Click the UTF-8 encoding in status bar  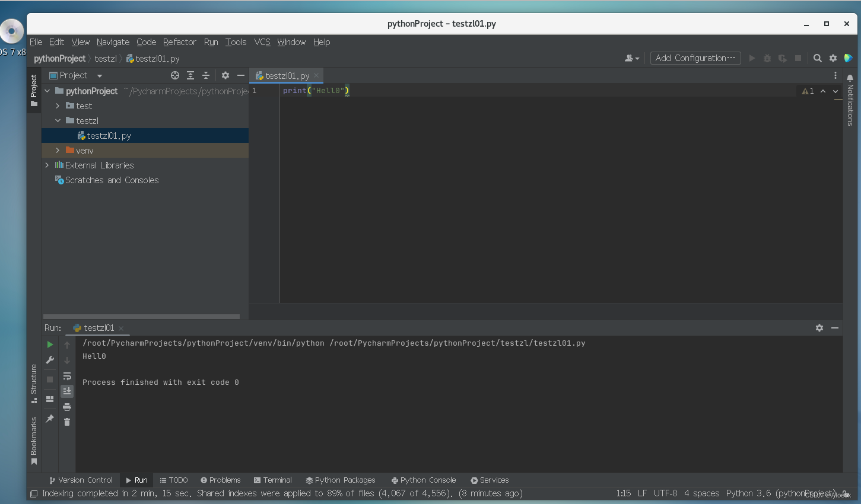click(665, 493)
